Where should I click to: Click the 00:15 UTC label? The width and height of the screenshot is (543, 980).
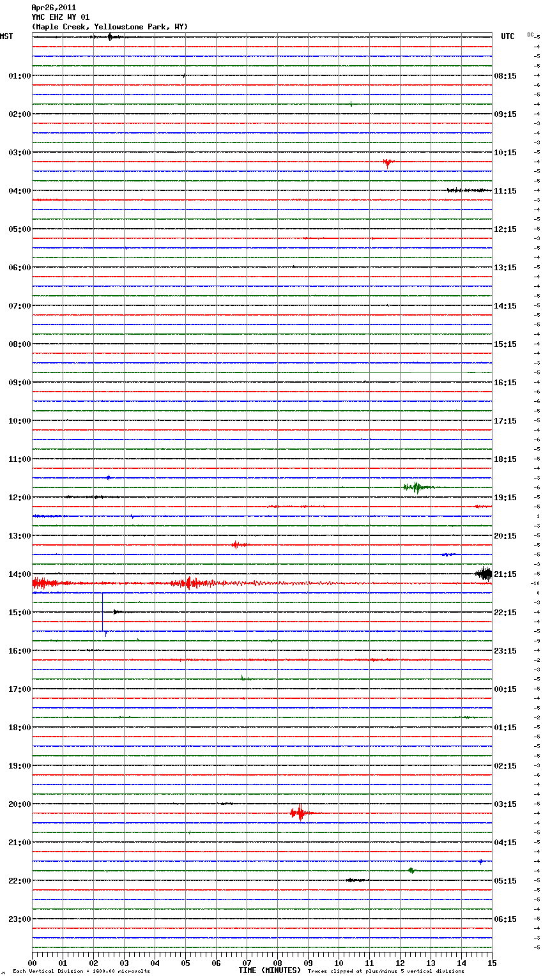505,689
